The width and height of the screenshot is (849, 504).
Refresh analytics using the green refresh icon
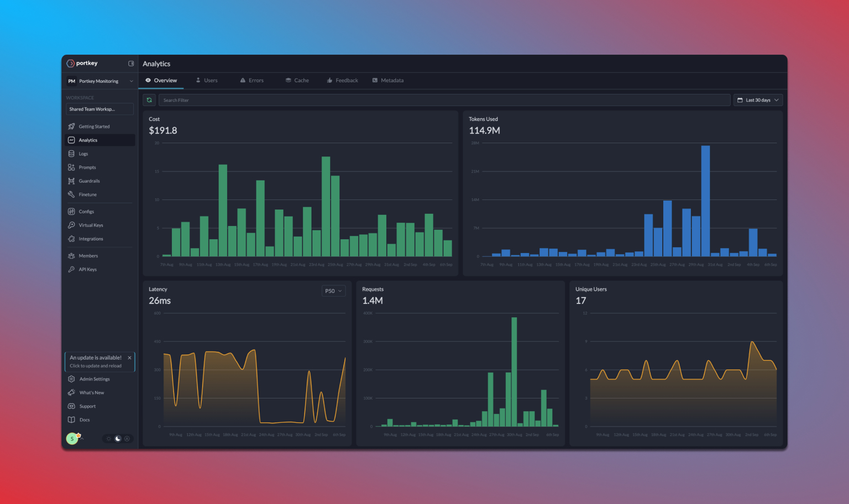tap(149, 100)
